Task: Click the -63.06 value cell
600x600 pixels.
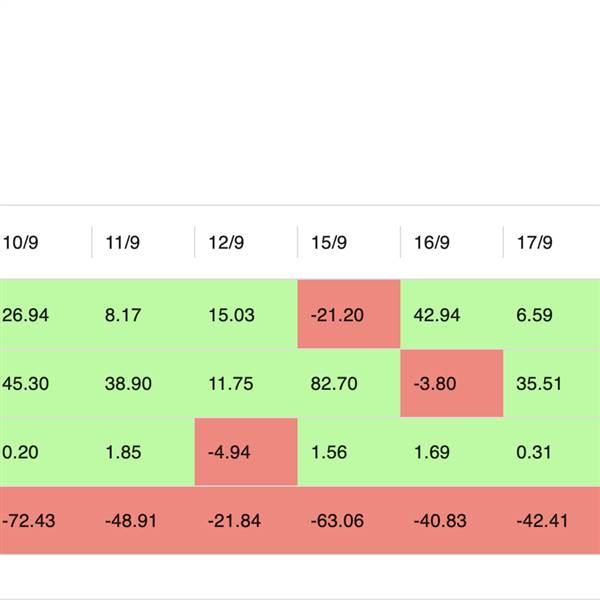Action: (348, 521)
